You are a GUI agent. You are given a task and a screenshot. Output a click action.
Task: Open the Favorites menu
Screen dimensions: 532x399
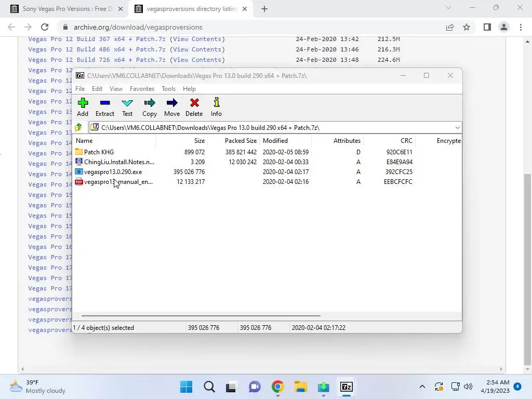point(142,88)
